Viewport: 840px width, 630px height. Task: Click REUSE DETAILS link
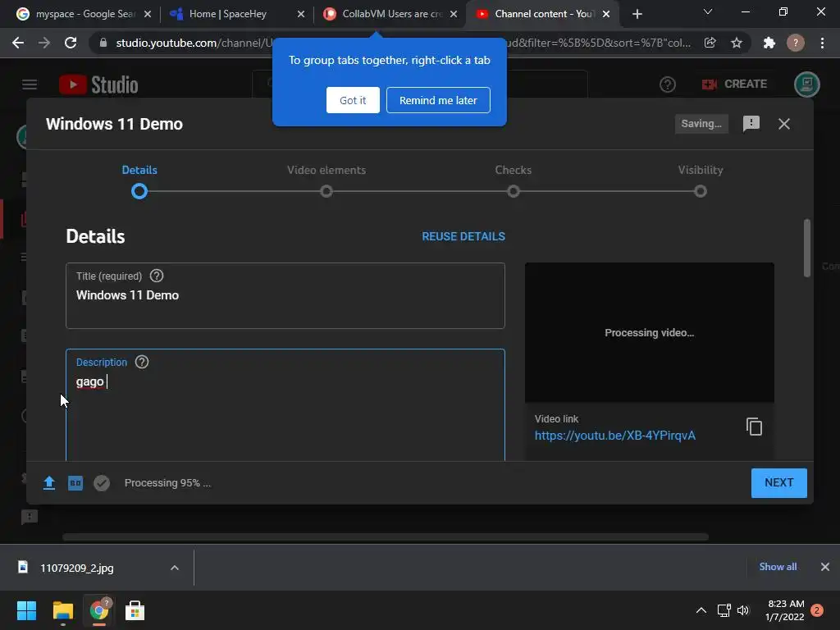(x=463, y=236)
